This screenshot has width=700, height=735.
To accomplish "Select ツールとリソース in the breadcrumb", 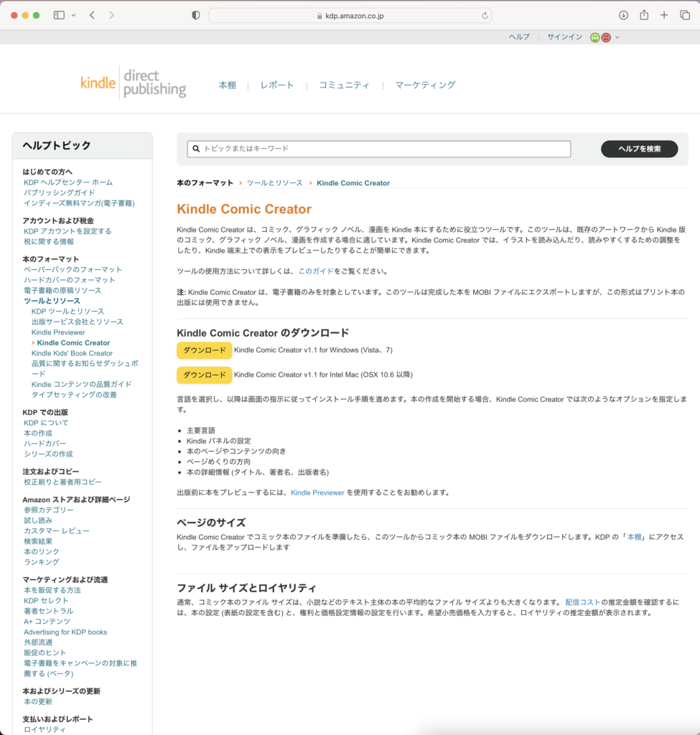I will (x=275, y=183).
